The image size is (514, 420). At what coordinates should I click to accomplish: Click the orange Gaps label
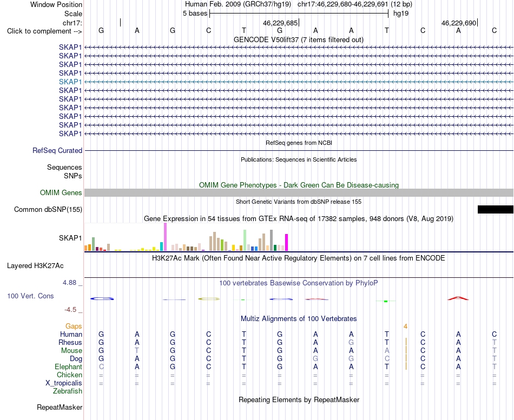tap(74, 326)
